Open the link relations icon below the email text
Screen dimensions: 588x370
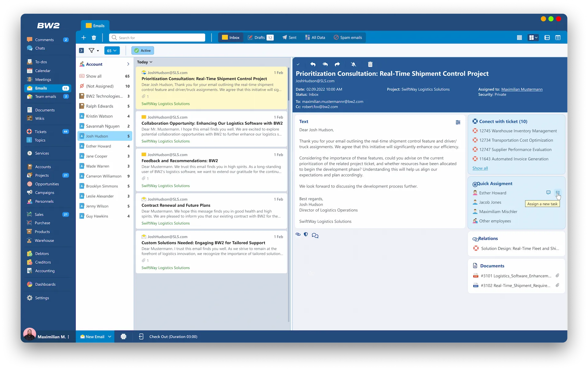298,235
